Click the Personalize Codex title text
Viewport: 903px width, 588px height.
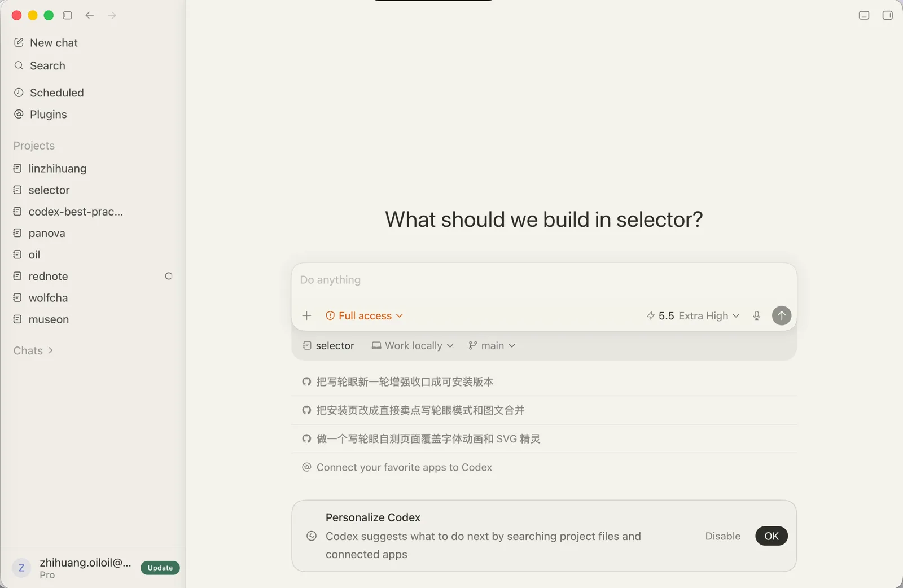pyautogui.click(x=373, y=517)
